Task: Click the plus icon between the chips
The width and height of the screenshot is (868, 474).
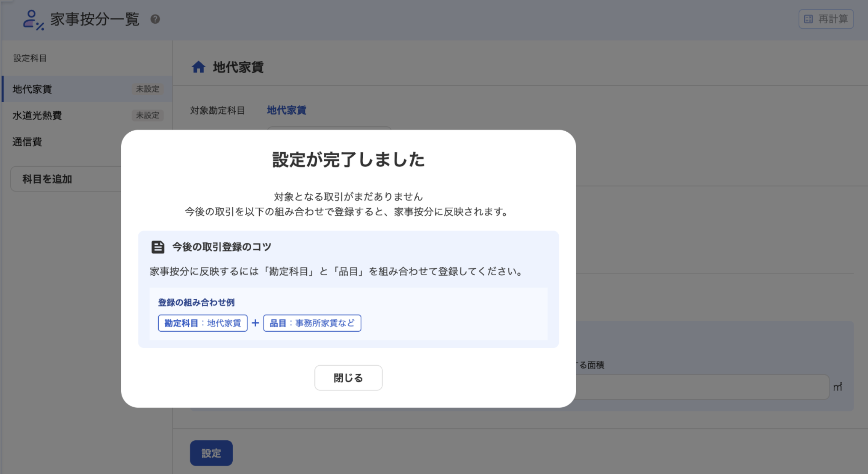Action: [x=256, y=323]
